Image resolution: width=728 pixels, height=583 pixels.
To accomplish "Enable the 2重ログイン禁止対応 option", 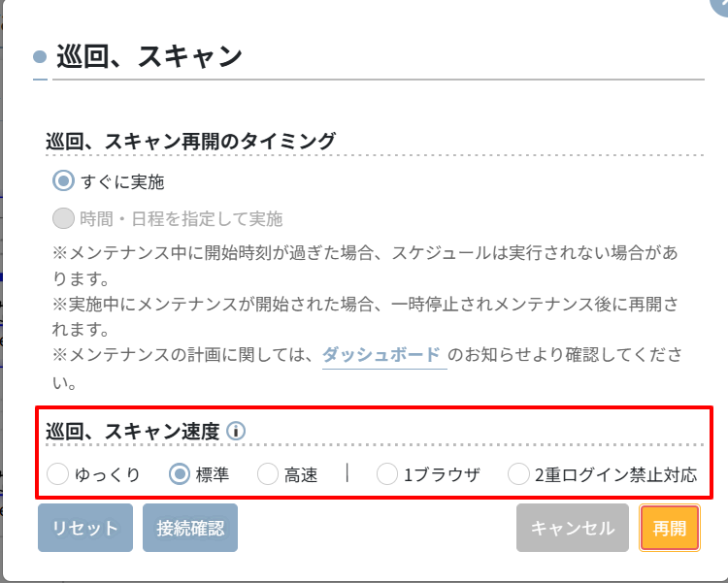I will tap(518, 474).
